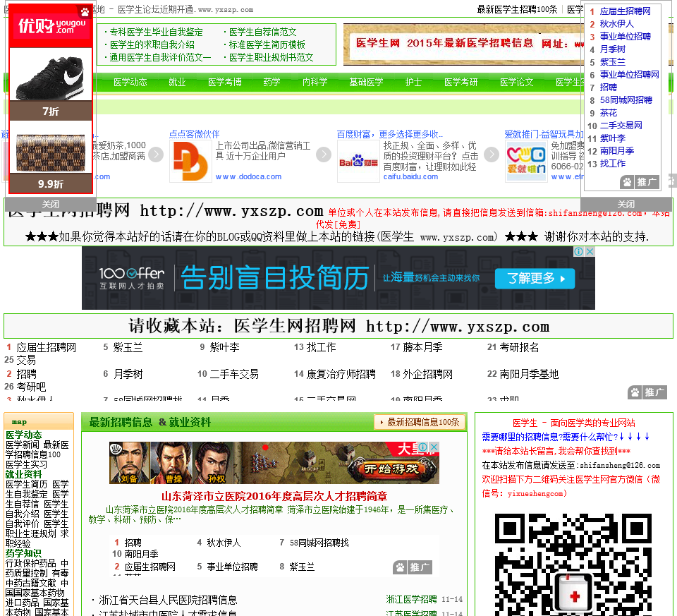Open the Baidu 财富 logo ad image

tap(358, 161)
